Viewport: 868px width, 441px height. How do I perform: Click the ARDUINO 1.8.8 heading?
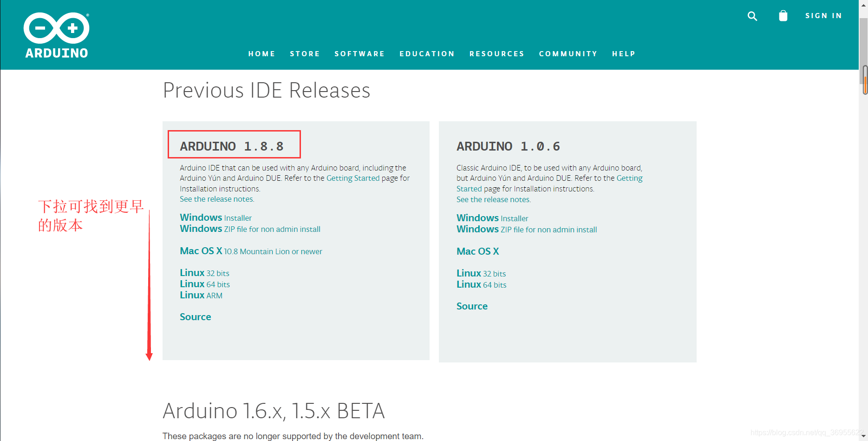pos(232,146)
